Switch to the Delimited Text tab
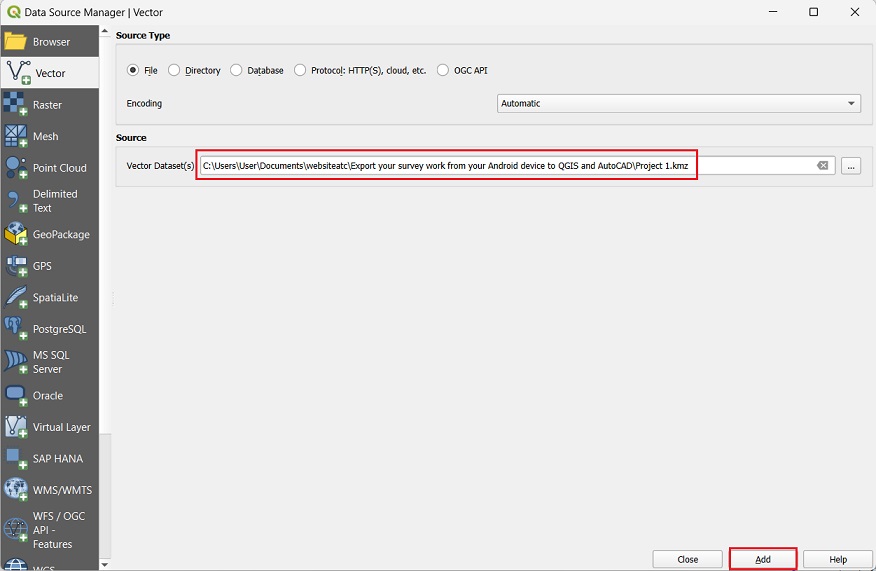Viewport: 876px width, 571px height. (54, 201)
